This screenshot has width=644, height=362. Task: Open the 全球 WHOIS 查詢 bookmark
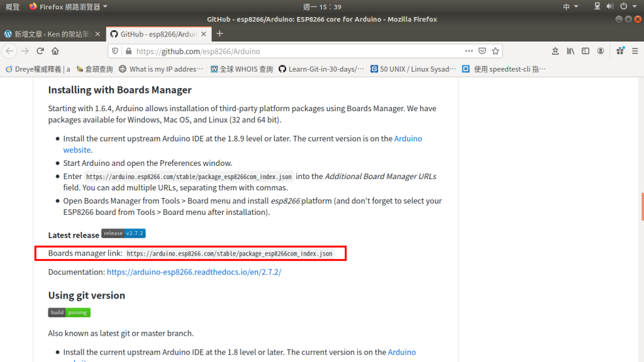click(x=241, y=69)
